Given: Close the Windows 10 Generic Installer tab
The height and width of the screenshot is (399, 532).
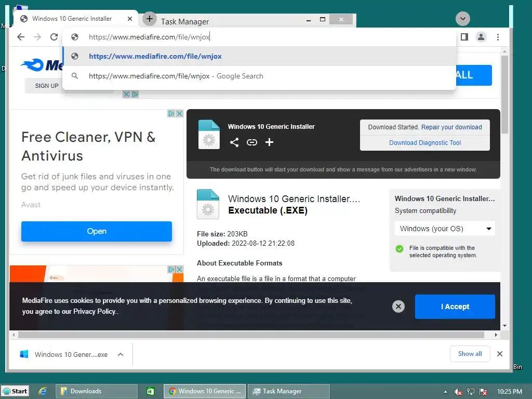Looking at the screenshot, I should pyautogui.click(x=129, y=19).
